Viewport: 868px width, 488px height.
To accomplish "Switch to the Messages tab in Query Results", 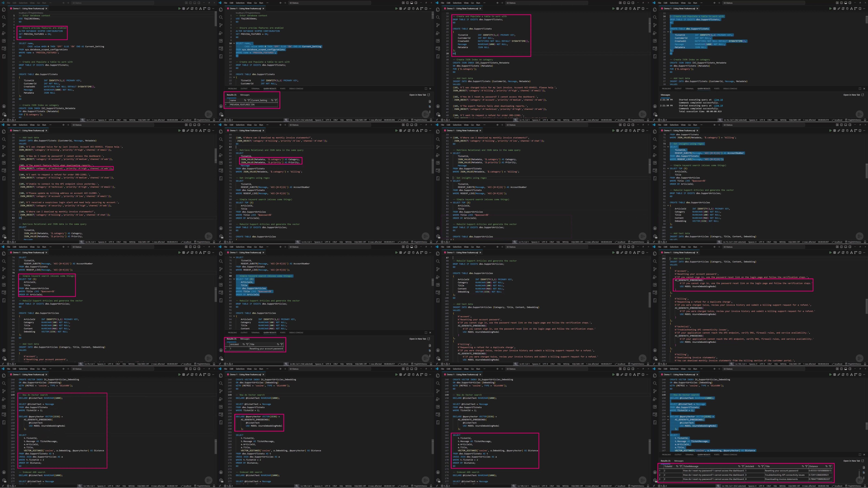I will click(245, 95).
